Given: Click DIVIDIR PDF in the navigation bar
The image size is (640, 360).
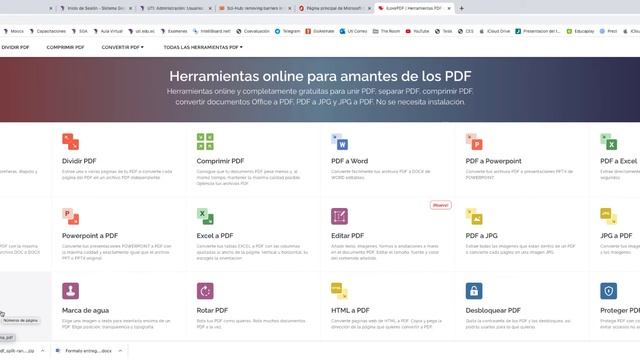Looking at the screenshot, I should click(x=15, y=47).
